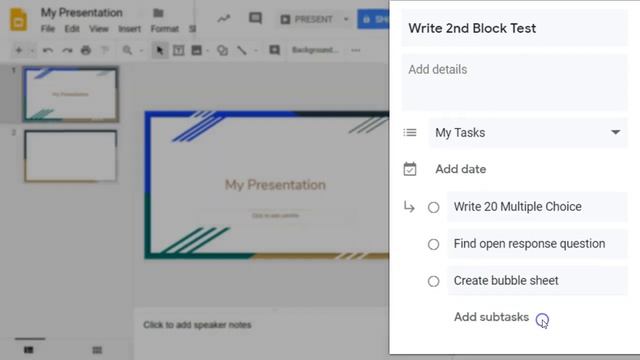
Task: Open the image insert dropdown arrow
Action: pos(208,51)
